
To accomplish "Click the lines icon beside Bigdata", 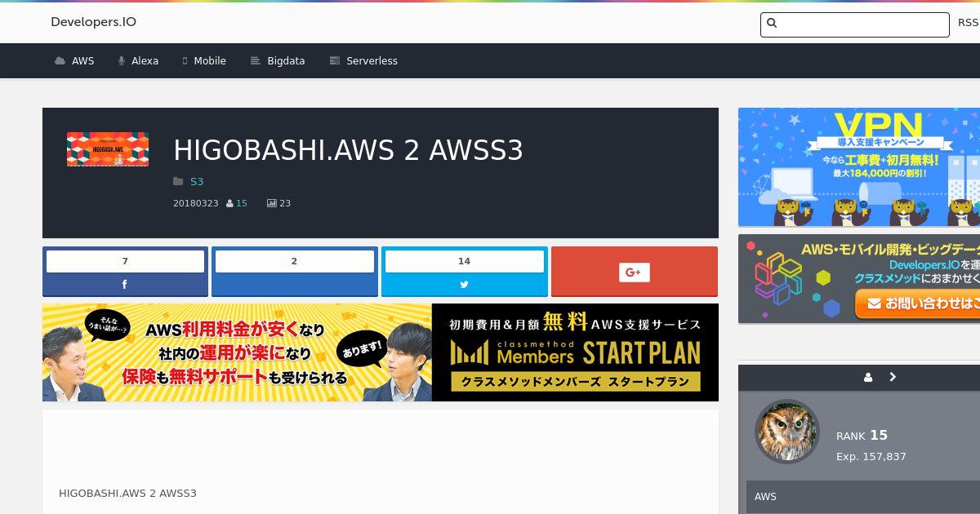I will (x=255, y=61).
